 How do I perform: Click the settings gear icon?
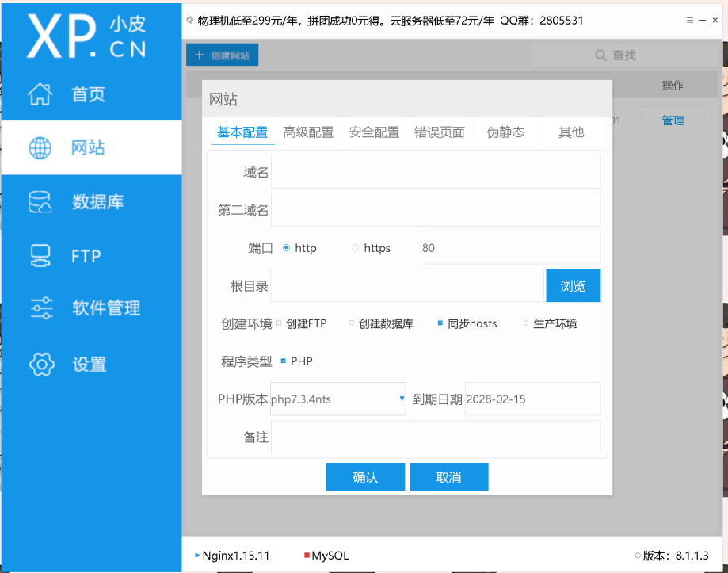(x=42, y=364)
